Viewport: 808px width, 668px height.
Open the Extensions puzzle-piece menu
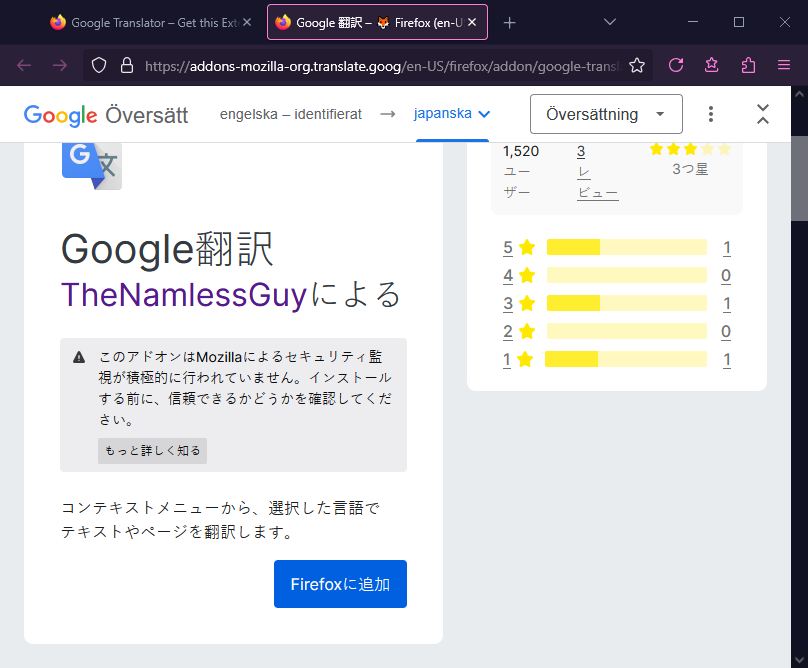click(748, 65)
